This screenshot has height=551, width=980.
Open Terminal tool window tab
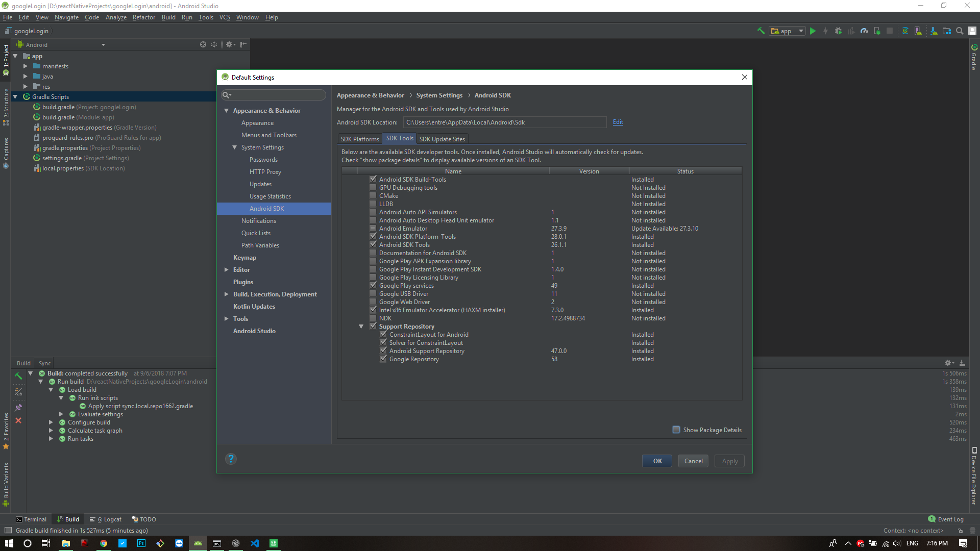[x=31, y=519]
